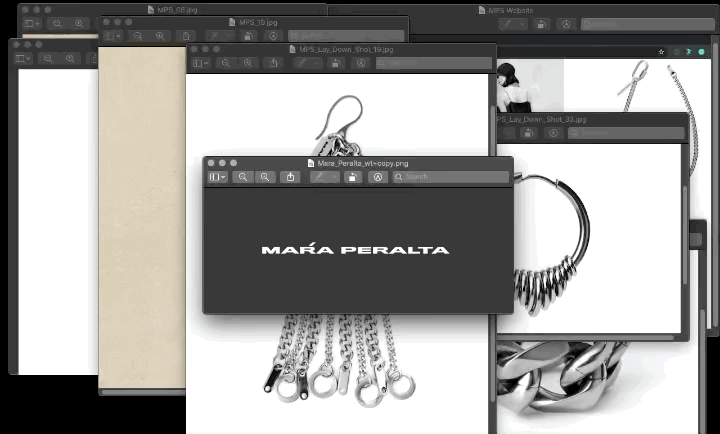The image size is (720, 434).
Task: Focus search field in MPS_Lay_Down_Shot_33.jpg window
Action: point(626,133)
